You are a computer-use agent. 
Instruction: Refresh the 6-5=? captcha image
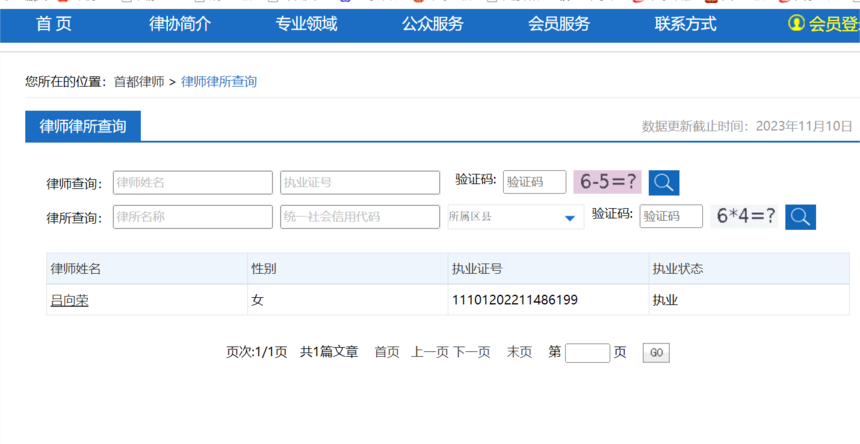point(607,181)
